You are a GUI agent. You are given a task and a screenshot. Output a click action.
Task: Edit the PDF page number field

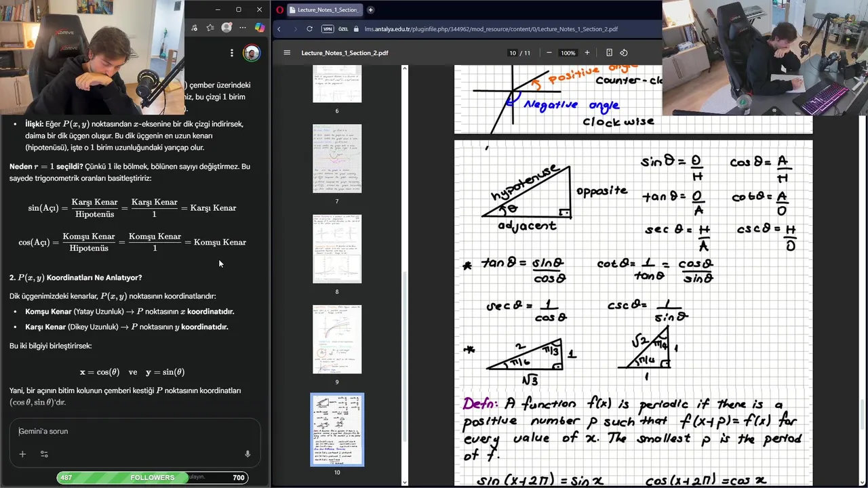click(x=513, y=53)
